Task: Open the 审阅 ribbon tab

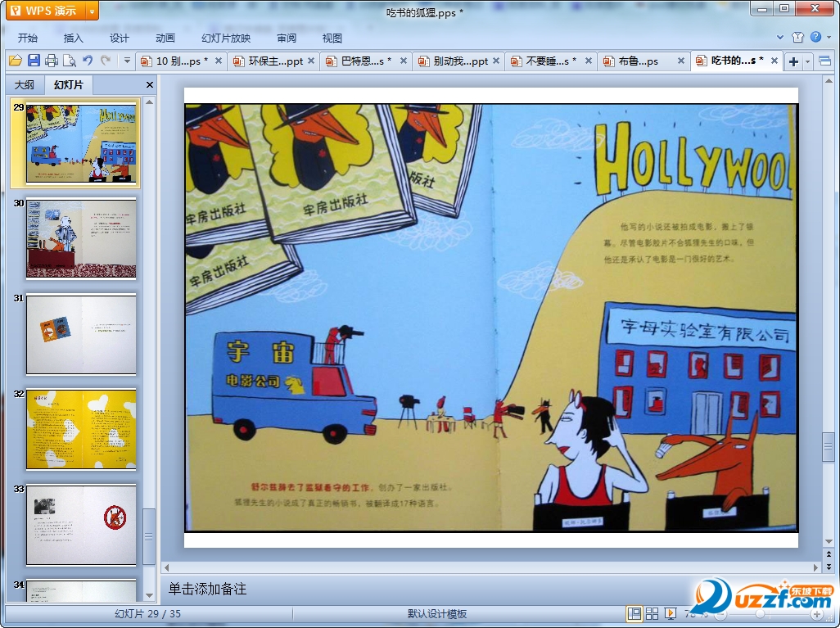Action: click(x=287, y=38)
